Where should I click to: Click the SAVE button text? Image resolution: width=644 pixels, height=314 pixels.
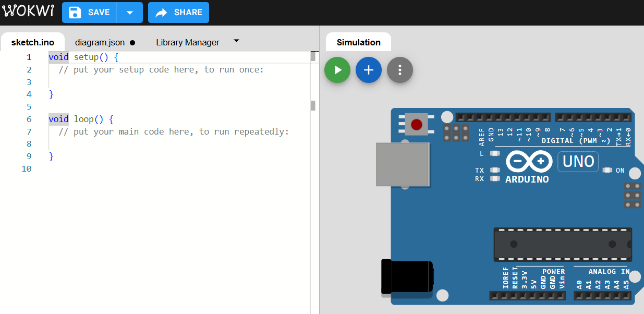point(99,13)
